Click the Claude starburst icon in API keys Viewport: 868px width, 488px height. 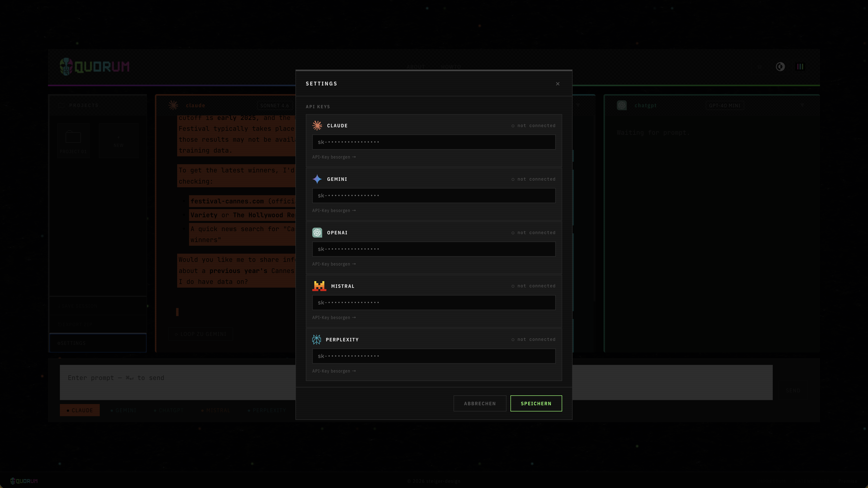[317, 125]
